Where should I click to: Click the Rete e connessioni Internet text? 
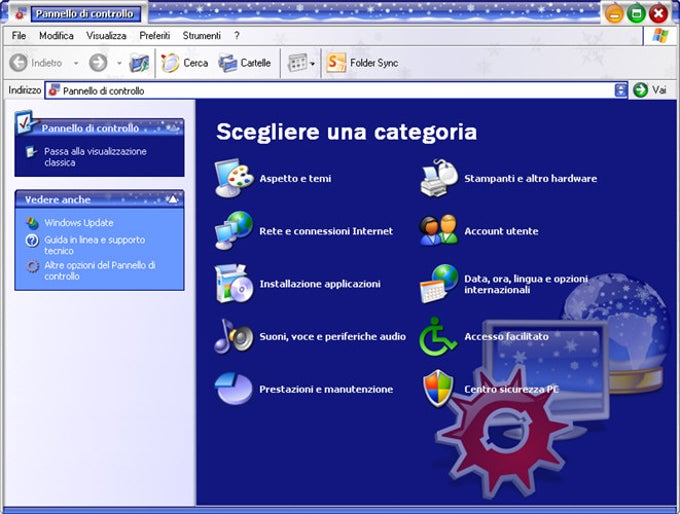pyautogui.click(x=326, y=231)
